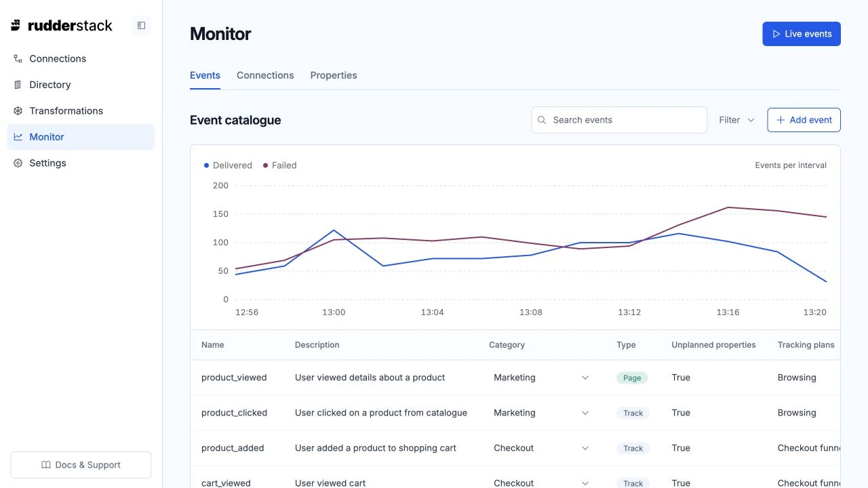Click the 13:16 time label on chart
868x488 pixels.
[728, 312]
